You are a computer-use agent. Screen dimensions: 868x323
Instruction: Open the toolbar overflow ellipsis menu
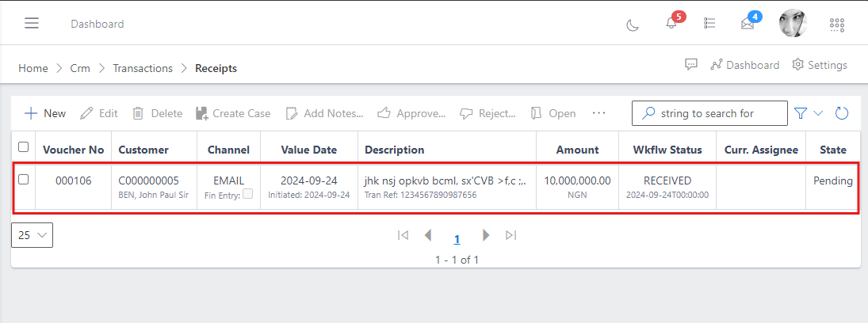click(598, 113)
